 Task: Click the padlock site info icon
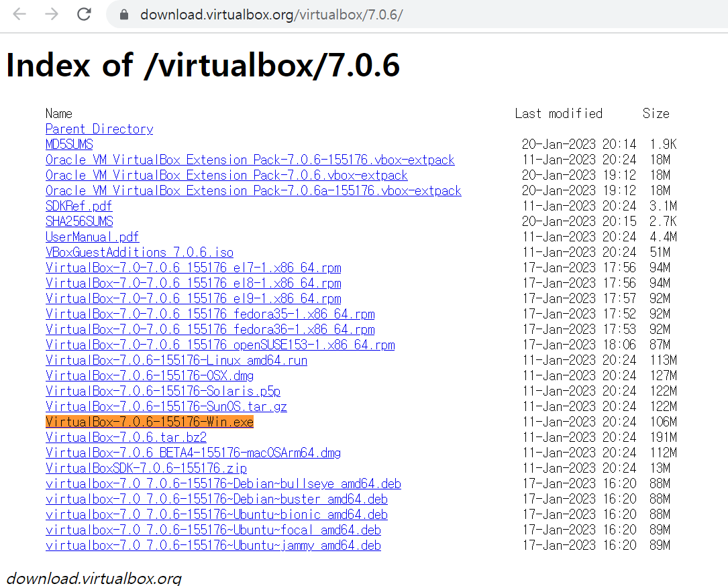pyautogui.click(x=123, y=15)
